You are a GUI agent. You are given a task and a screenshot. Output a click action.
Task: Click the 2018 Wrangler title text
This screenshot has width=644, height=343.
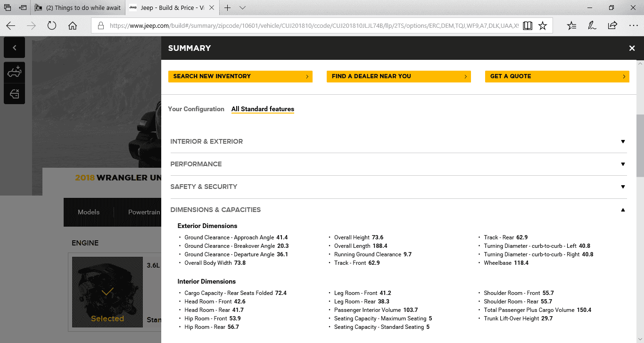point(118,178)
